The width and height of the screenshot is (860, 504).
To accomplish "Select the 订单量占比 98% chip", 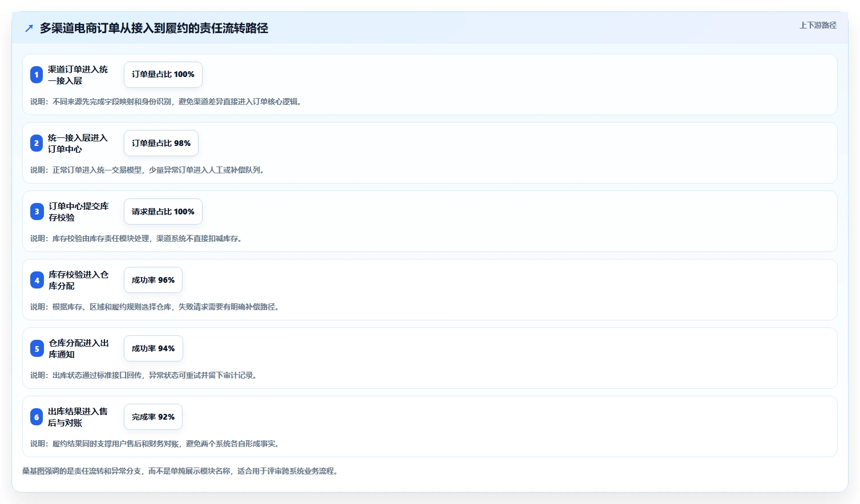I will tap(161, 143).
